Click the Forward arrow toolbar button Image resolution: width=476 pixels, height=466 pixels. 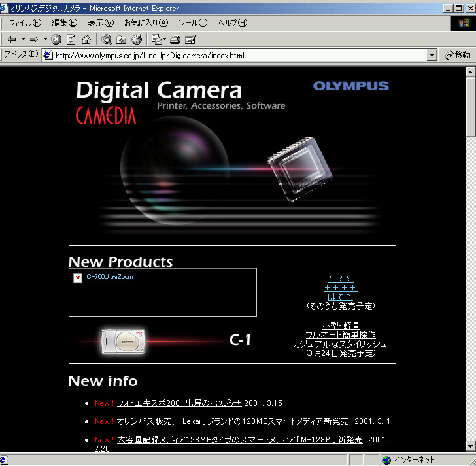click(34, 39)
